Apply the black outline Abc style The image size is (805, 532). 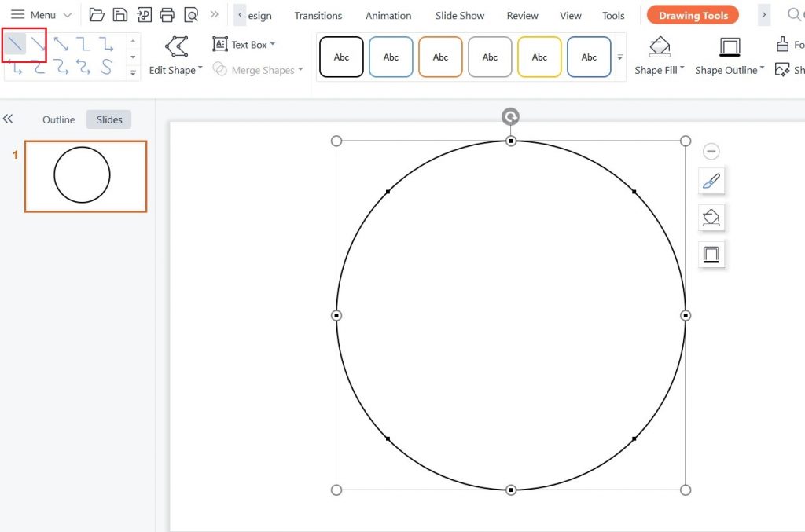pyautogui.click(x=341, y=57)
